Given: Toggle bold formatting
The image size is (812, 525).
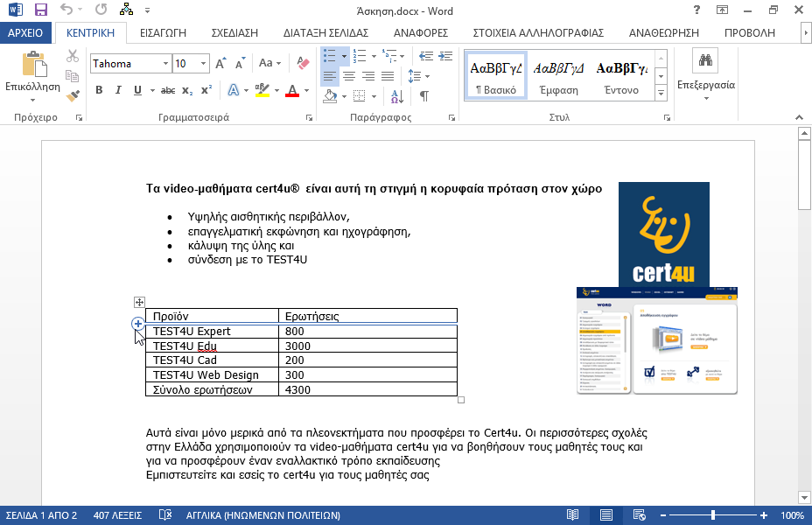Looking at the screenshot, I should (x=99, y=90).
